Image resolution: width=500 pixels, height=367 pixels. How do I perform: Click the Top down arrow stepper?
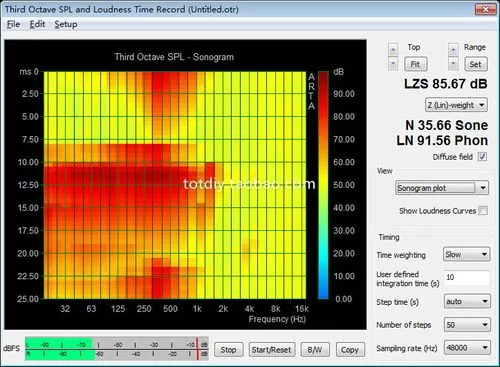(x=393, y=64)
